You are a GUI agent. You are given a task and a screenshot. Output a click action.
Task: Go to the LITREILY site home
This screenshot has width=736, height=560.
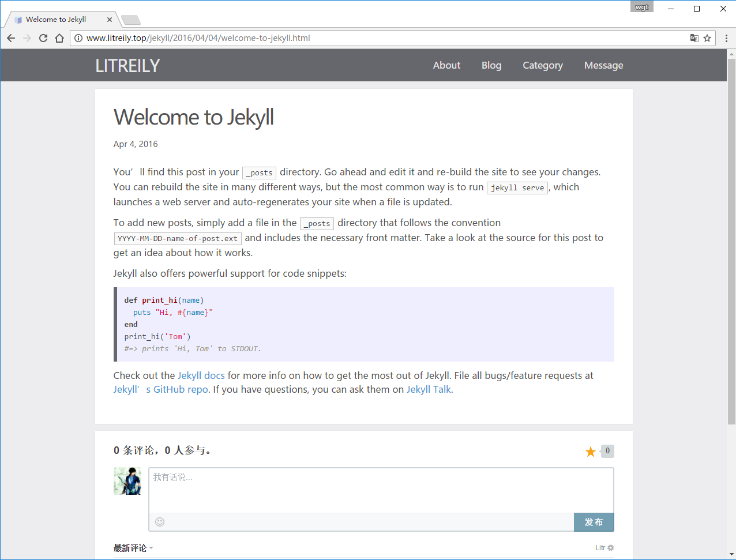point(127,66)
